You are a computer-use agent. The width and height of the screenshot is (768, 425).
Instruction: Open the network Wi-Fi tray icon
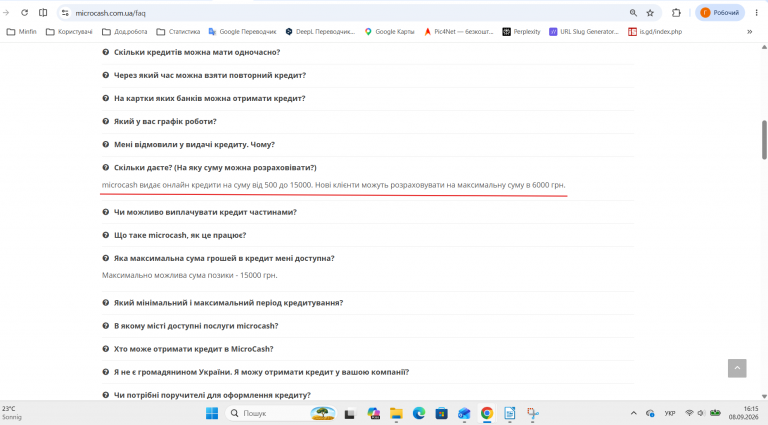(689, 413)
